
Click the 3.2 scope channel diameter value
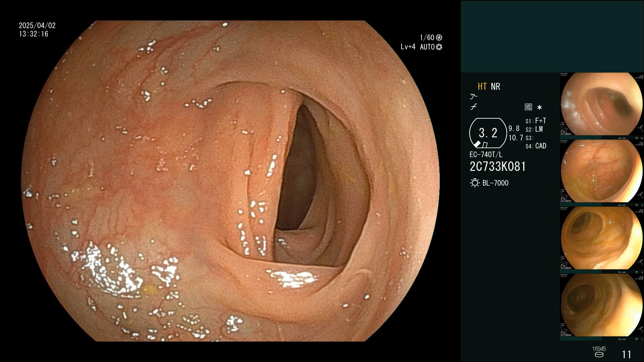(x=488, y=133)
